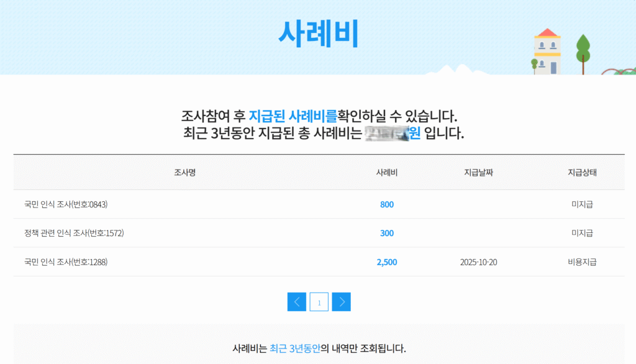The image size is (636, 364).
Task: Click the 지급날짜 column header
Action: click(x=478, y=173)
